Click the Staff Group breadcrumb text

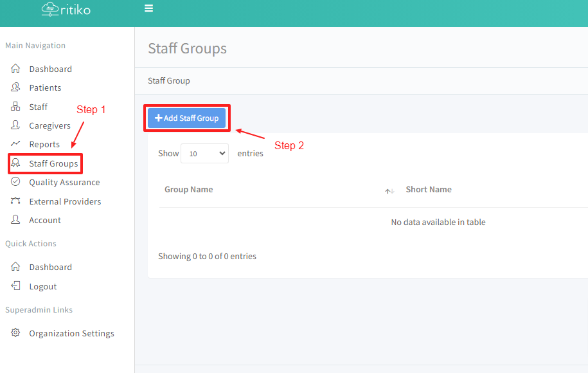(169, 81)
